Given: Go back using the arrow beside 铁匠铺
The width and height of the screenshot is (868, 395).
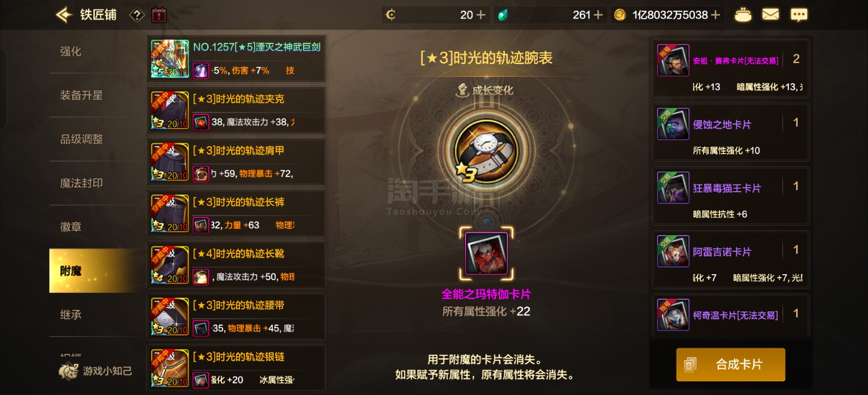Looking at the screenshot, I should click(x=64, y=15).
